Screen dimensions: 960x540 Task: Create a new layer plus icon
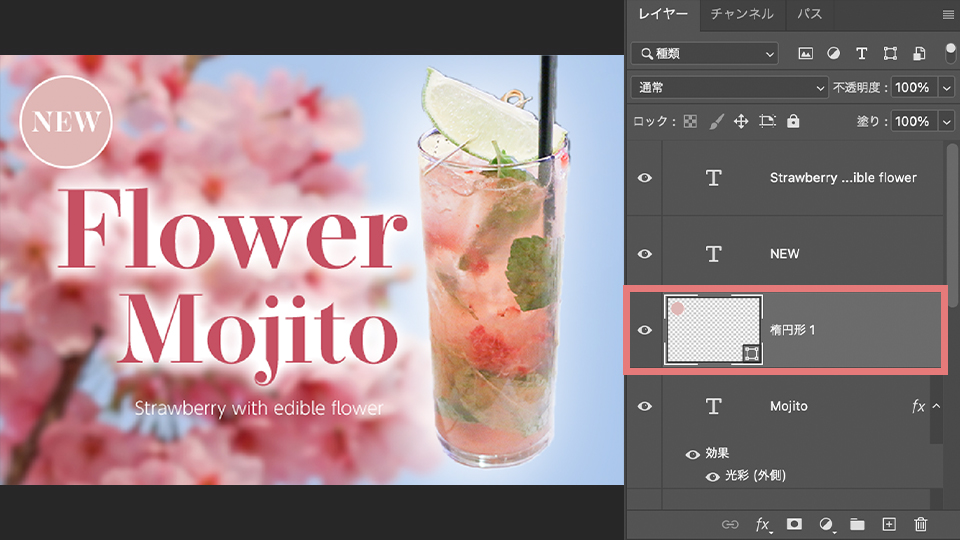(x=889, y=524)
